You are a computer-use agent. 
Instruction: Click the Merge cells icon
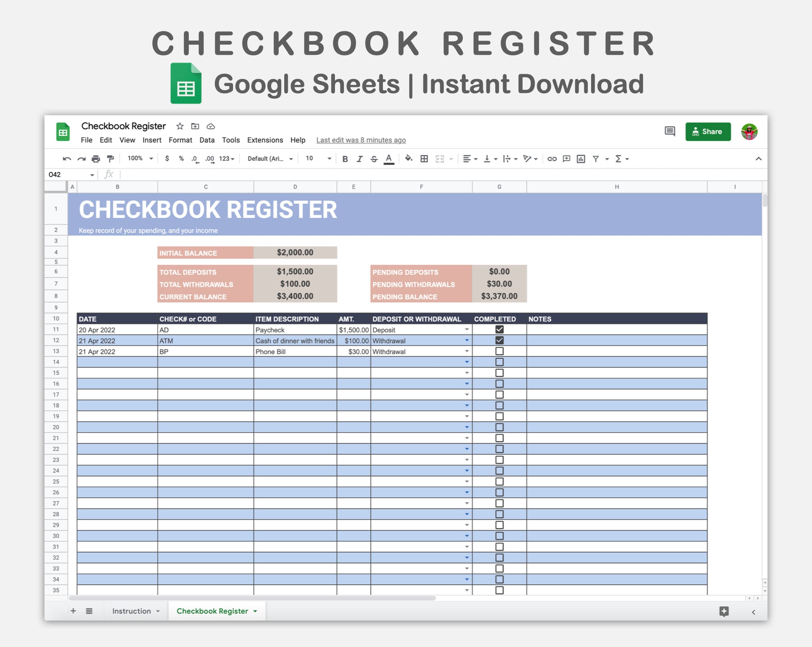440,159
